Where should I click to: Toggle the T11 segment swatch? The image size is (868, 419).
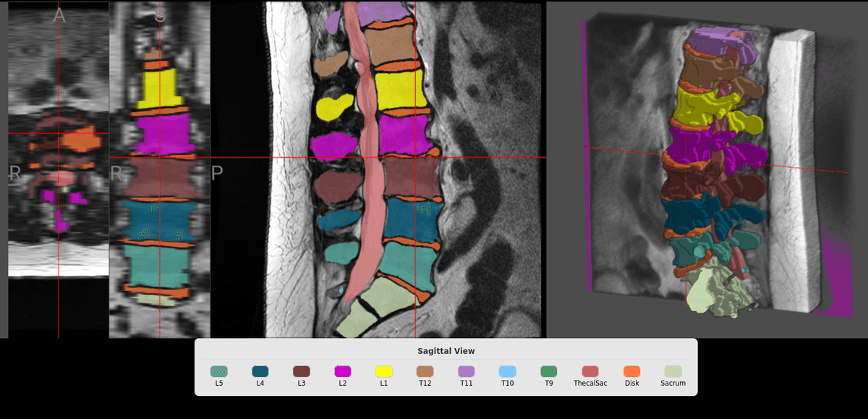[x=465, y=369]
